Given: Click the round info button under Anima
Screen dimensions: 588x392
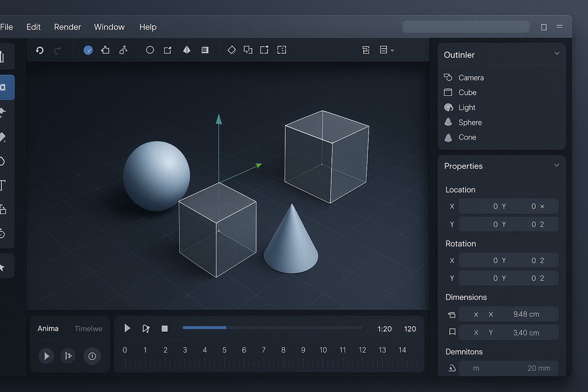Looking at the screenshot, I should (x=92, y=356).
